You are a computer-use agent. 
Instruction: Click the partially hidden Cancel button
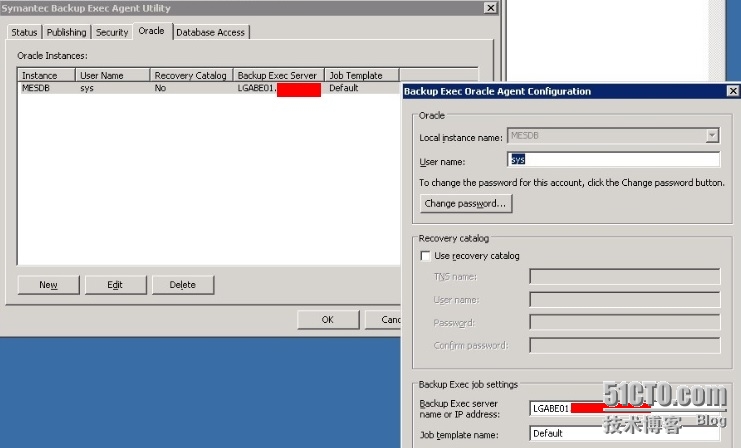383,319
